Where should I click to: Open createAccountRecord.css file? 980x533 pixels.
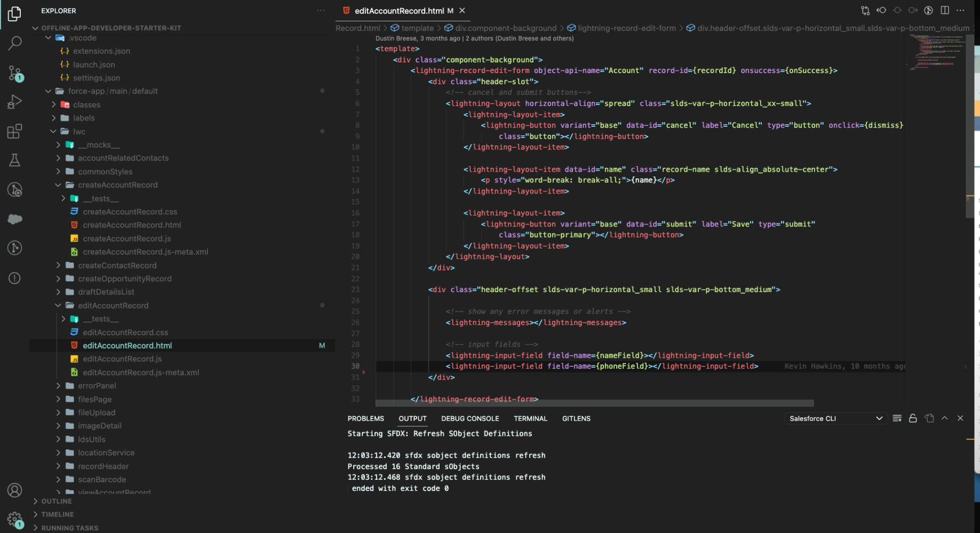pyautogui.click(x=130, y=212)
